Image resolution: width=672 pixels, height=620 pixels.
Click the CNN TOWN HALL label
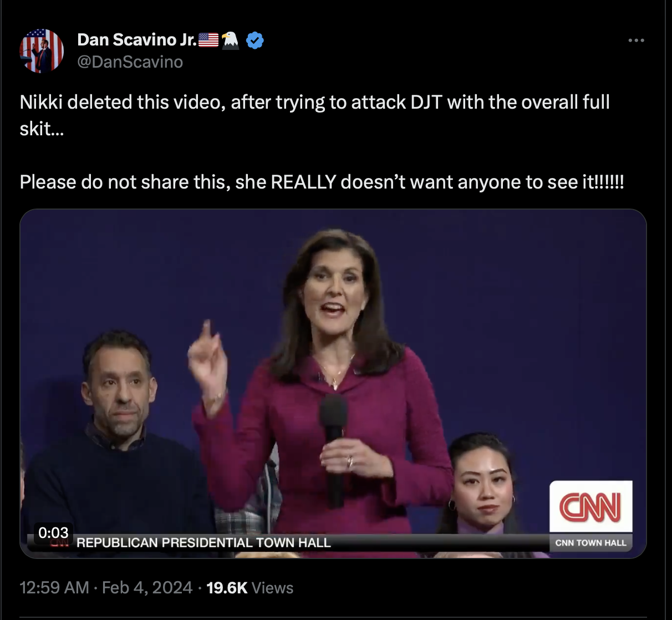(x=591, y=543)
